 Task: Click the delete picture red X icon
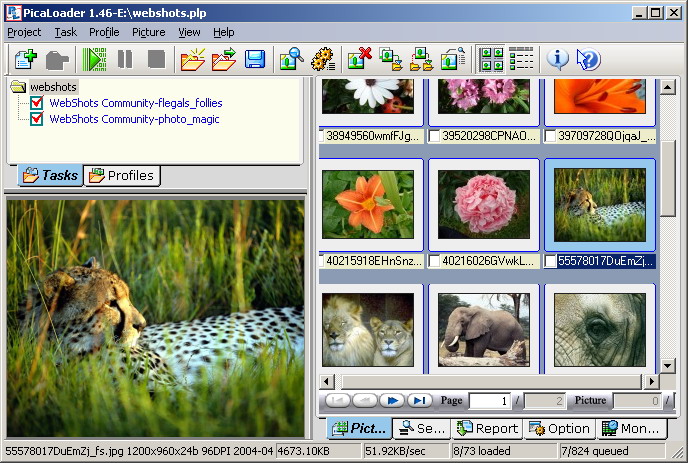(359, 59)
